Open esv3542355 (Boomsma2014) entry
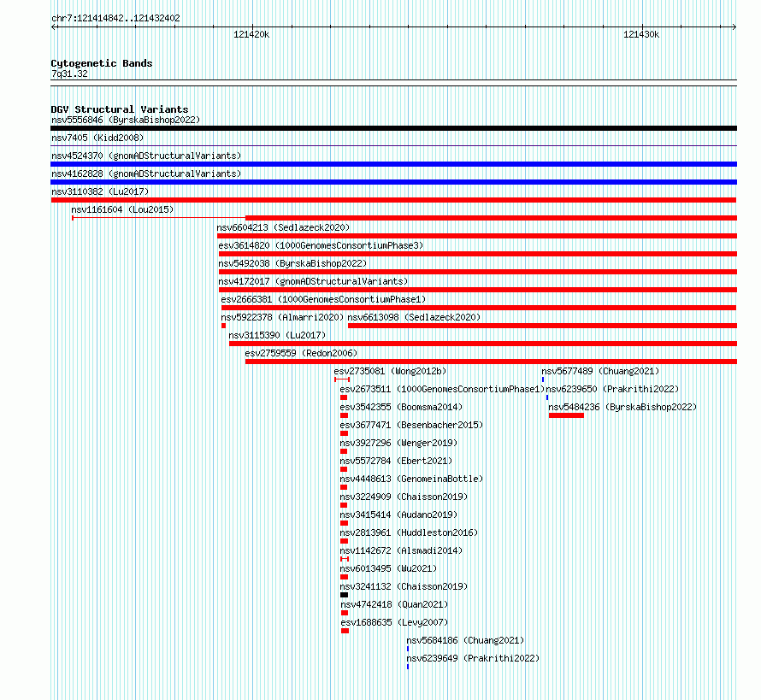Image resolution: width=761 pixels, height=700 pixels. pyautogui.click(x=401, y=407)
